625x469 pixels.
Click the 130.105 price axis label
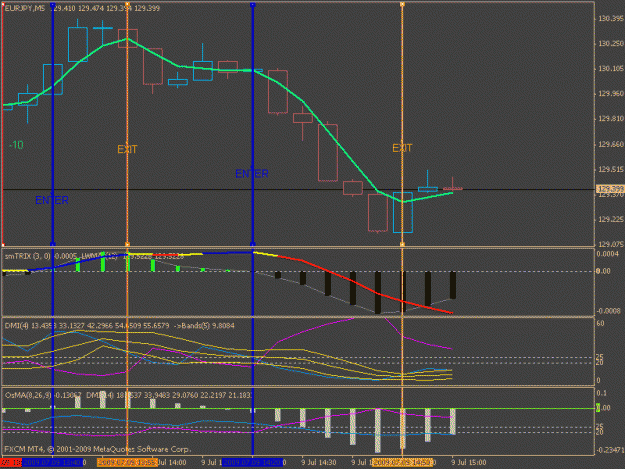tap(610, 69)
